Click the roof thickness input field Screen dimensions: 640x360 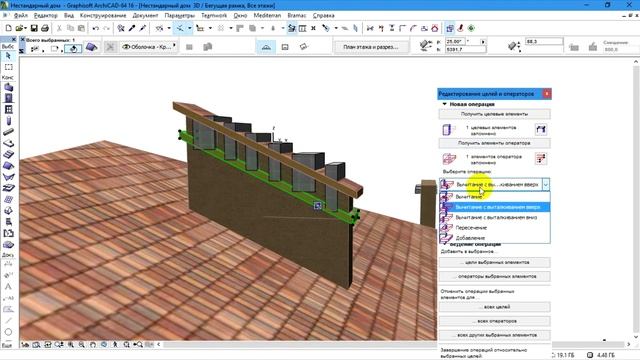[x=544, y=42]
